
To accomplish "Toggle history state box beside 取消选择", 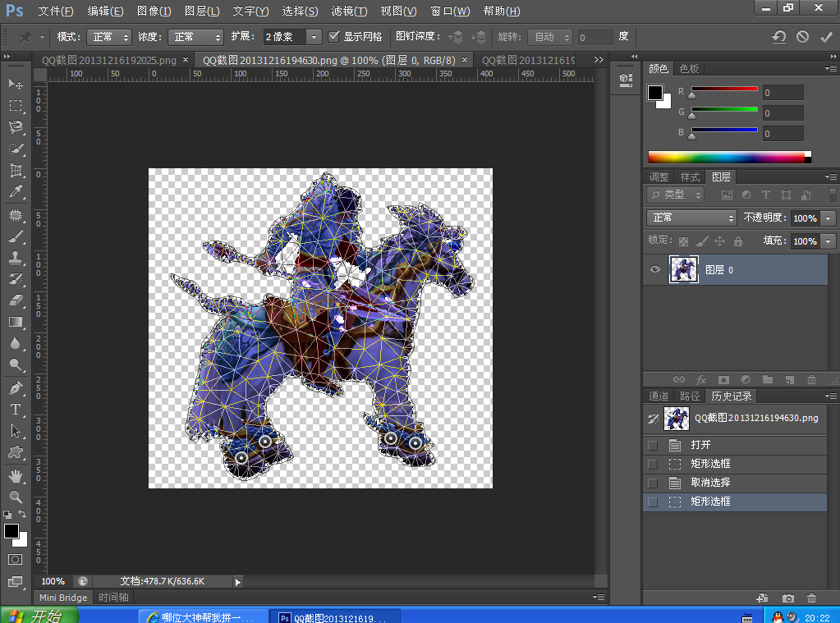I will (653, 483).
